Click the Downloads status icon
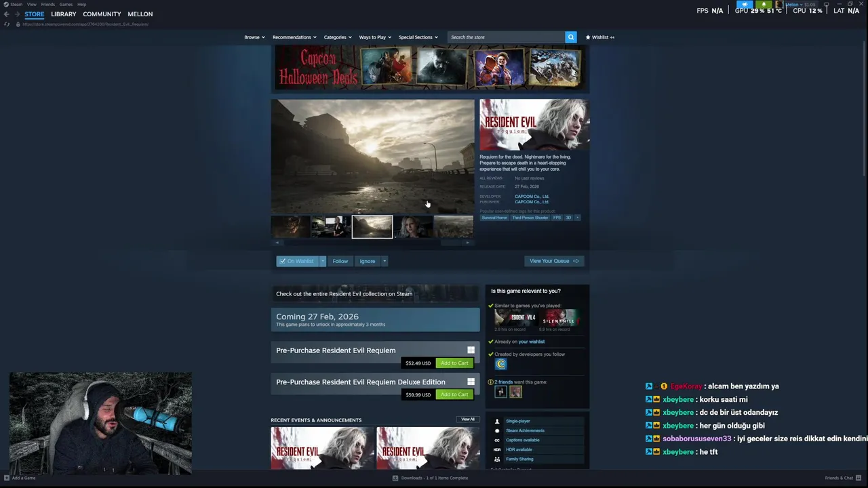The width and height of the screenshot is (868, 488). point(395,478)
